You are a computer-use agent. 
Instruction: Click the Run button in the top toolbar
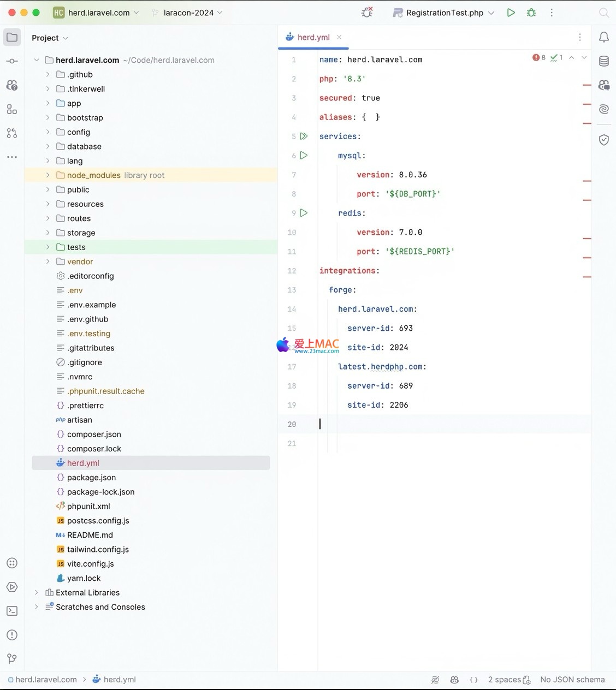[511, 13]
